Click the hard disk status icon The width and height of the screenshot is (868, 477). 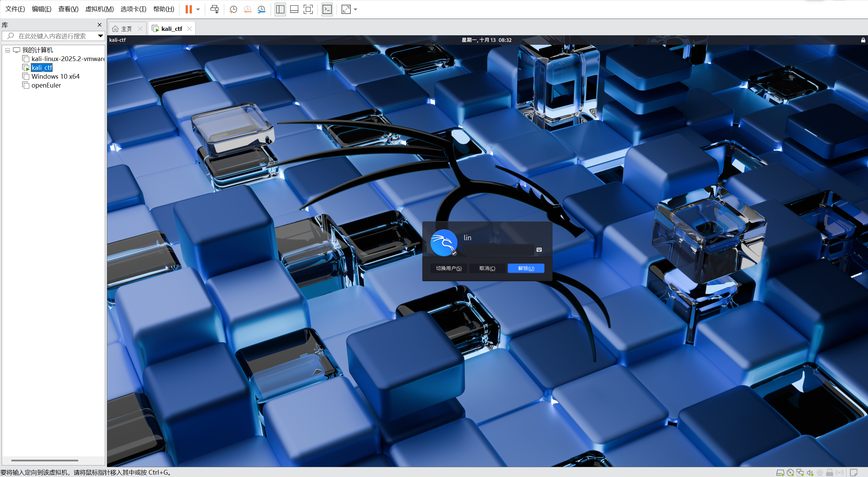(780, 473)
